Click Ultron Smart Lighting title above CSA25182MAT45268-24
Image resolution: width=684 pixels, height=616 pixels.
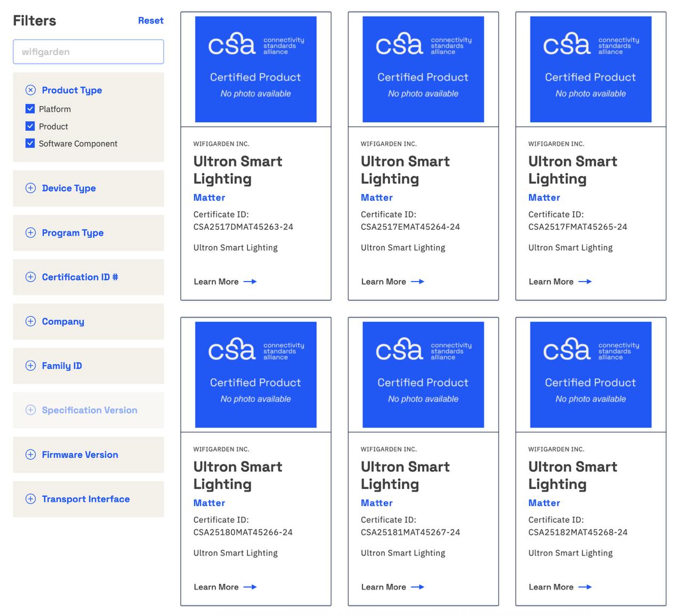(x=573, y=475)
